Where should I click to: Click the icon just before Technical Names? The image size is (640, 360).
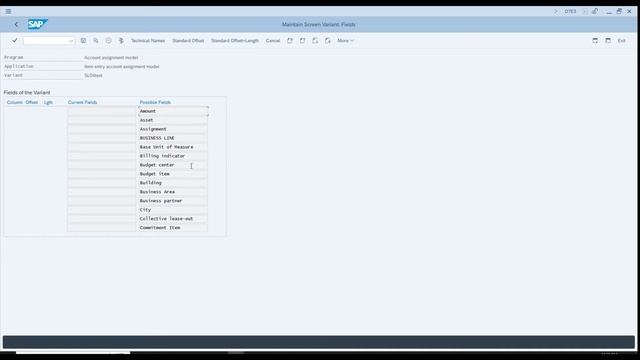pyautogui.click(x=121, y=40)
